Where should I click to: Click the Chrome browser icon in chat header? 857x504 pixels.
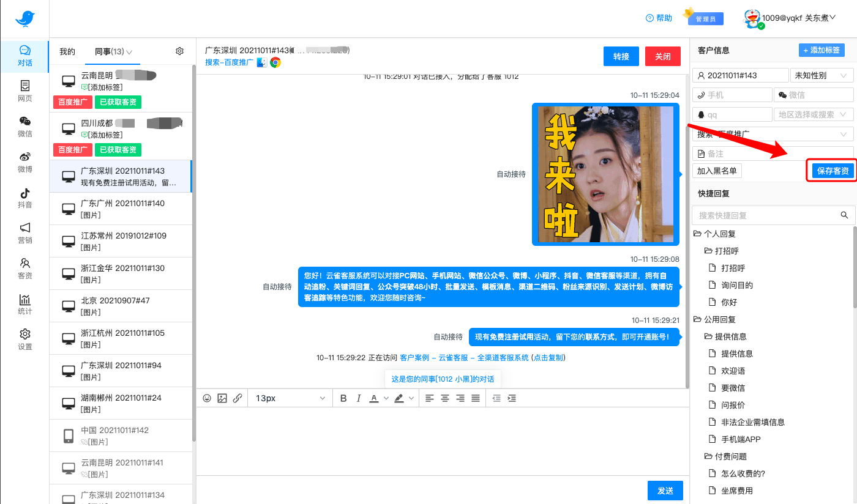[x=275, y=62]
